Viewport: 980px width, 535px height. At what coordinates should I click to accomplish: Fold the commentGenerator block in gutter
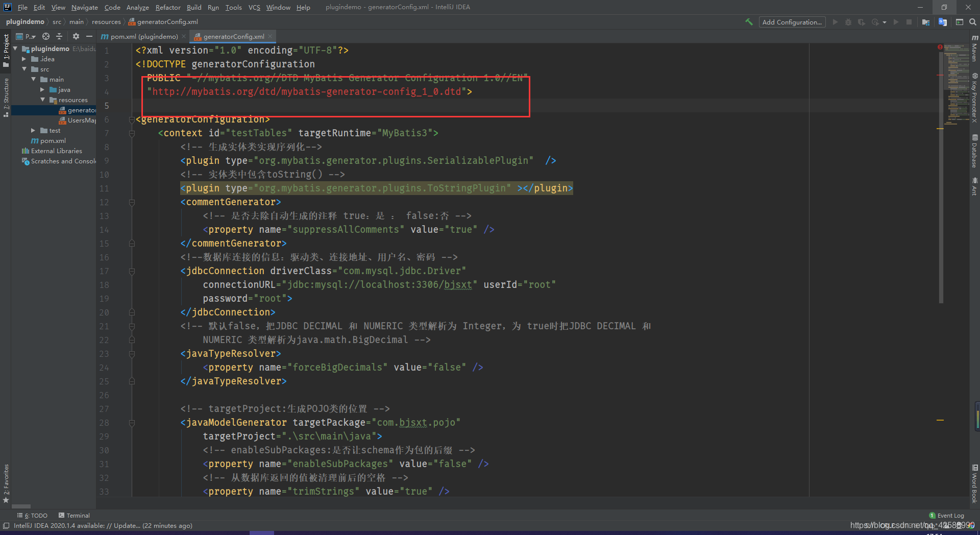(x=132, y=202)
